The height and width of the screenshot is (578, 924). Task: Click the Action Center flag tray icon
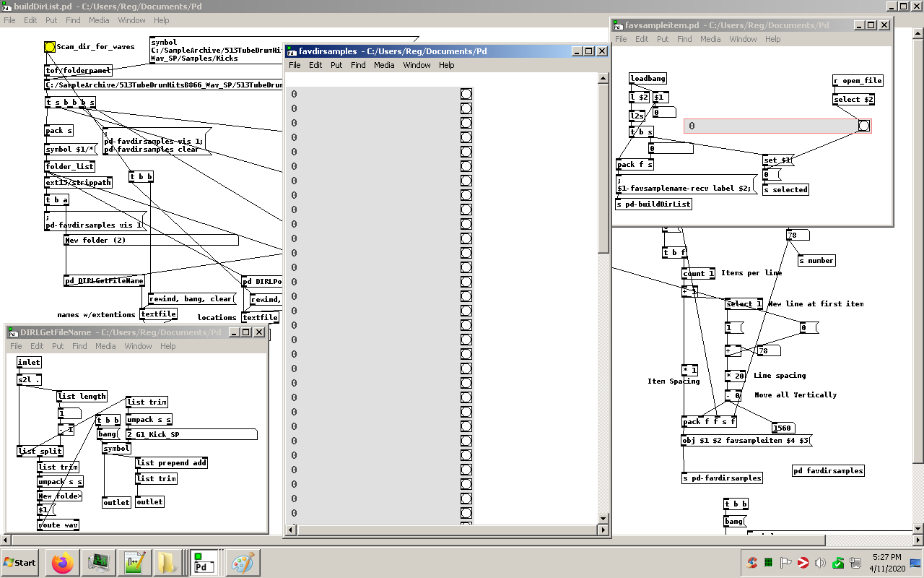(x=786, y=563)
